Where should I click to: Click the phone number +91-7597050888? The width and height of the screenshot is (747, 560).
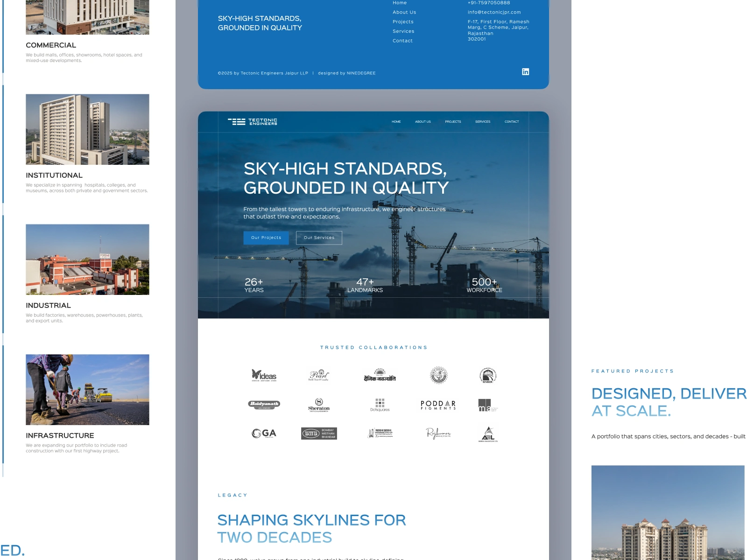(x=489, y=3)
